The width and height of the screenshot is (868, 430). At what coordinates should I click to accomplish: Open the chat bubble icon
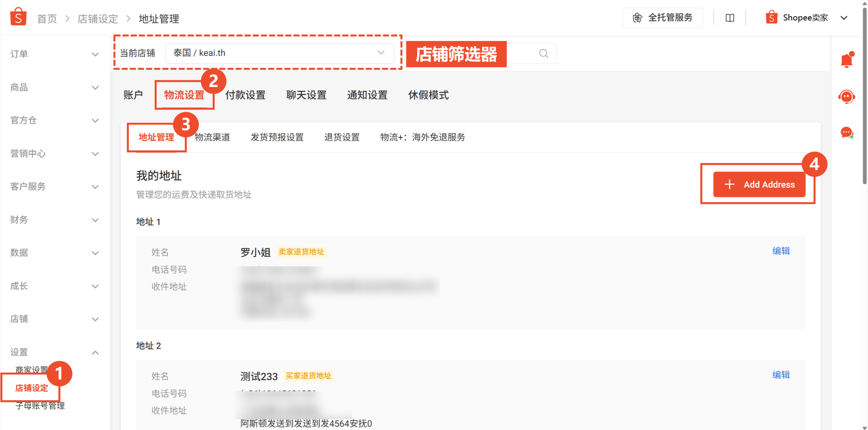(x=847, y=133)
